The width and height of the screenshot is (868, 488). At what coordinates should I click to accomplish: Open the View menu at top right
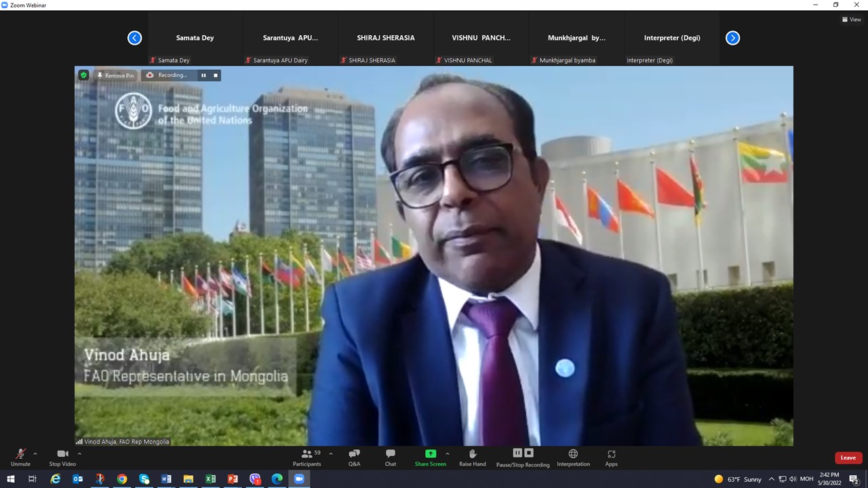pos(851,20)
